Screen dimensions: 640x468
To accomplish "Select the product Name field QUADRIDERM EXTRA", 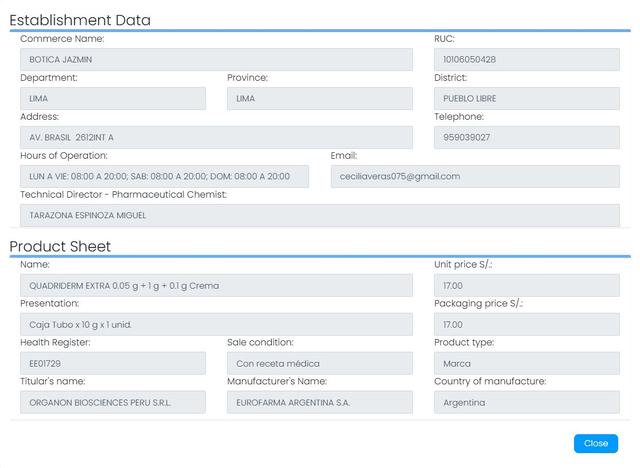I will 216,285.
